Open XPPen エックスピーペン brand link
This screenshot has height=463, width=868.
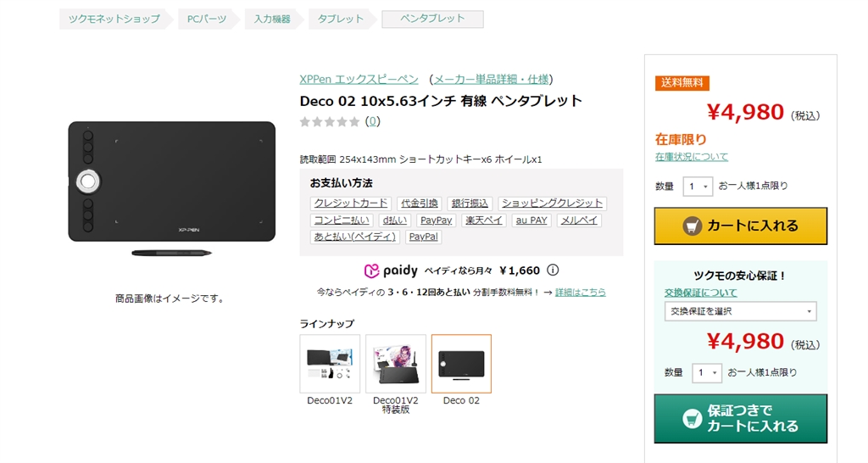click(359, 79)
